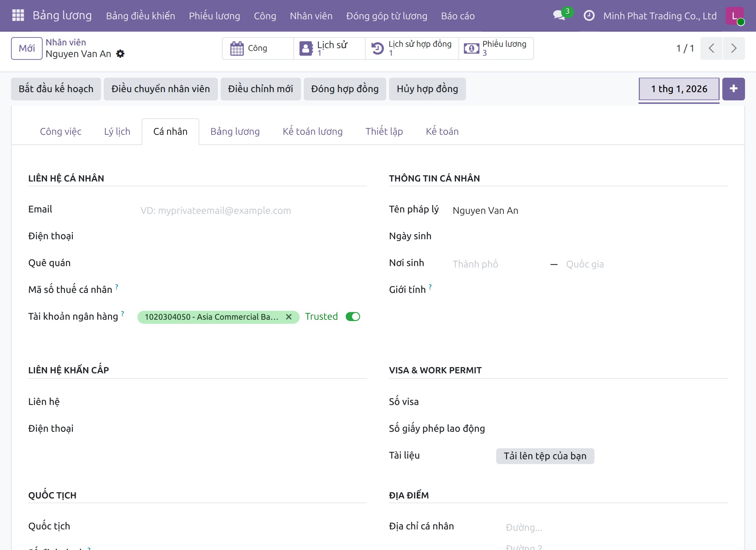Switch to the Công việc tab
The height and width of the screenshot is (550, 756).
click(x=60, y=132)
